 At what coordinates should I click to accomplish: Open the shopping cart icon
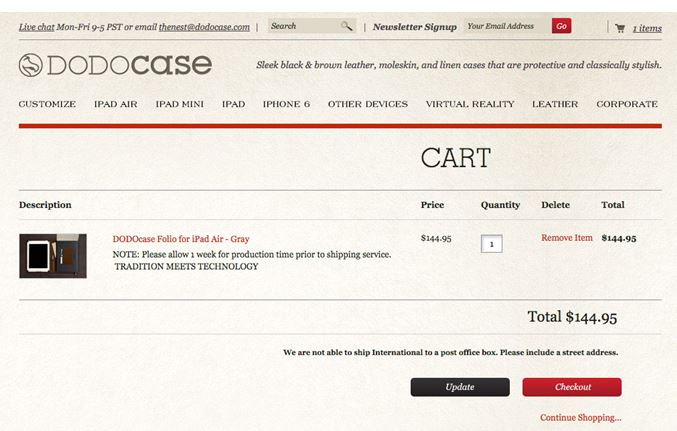[620, 28]
